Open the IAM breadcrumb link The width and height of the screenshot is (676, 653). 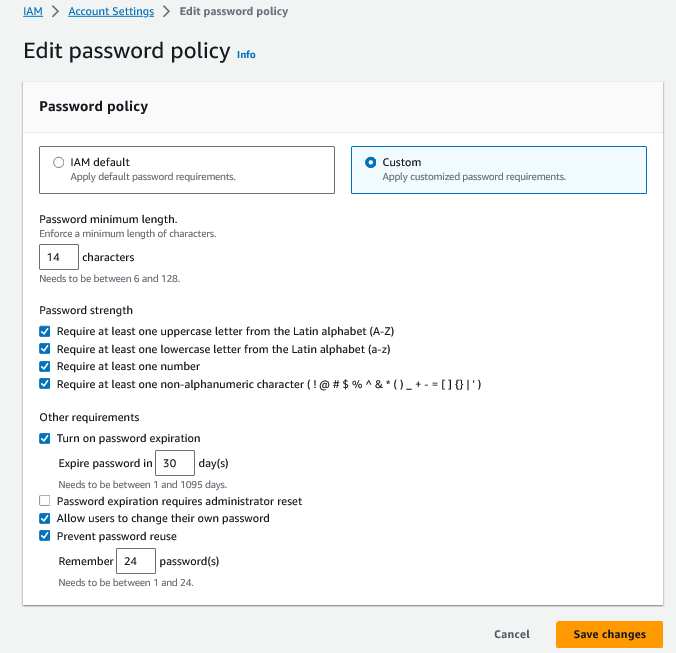click(x=33, y=12)
